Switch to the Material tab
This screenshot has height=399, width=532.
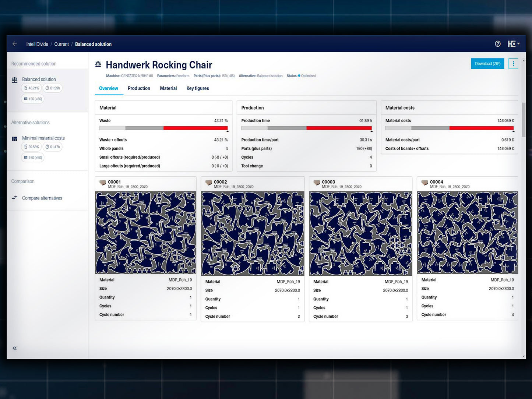168,88
